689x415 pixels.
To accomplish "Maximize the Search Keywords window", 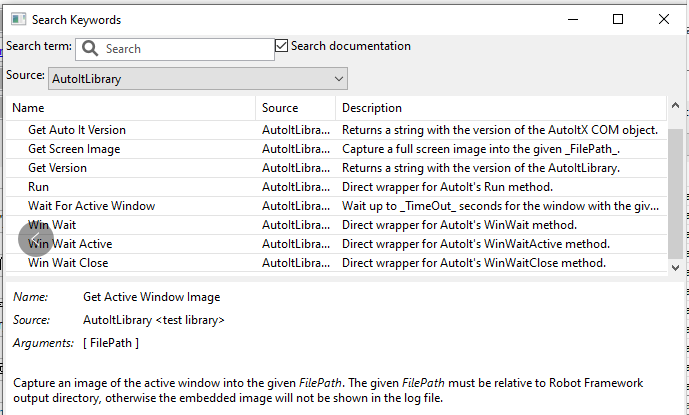I will coord(618,19).
